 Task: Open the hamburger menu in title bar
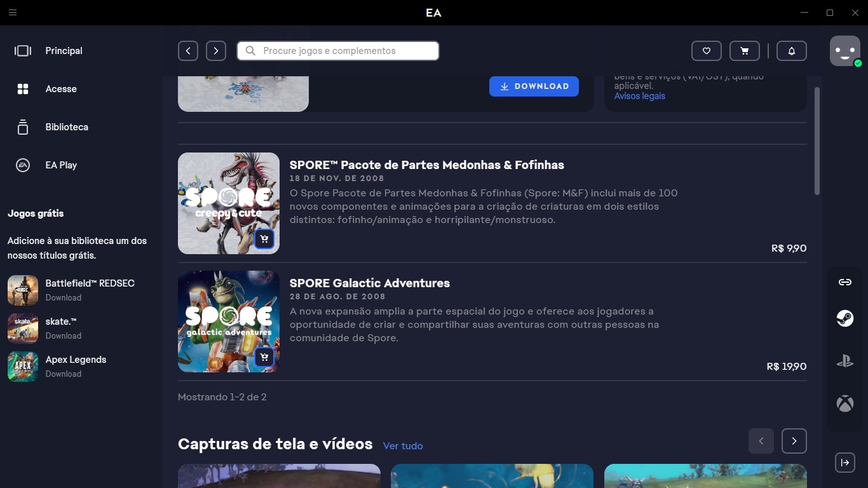(x=13, y=13)
